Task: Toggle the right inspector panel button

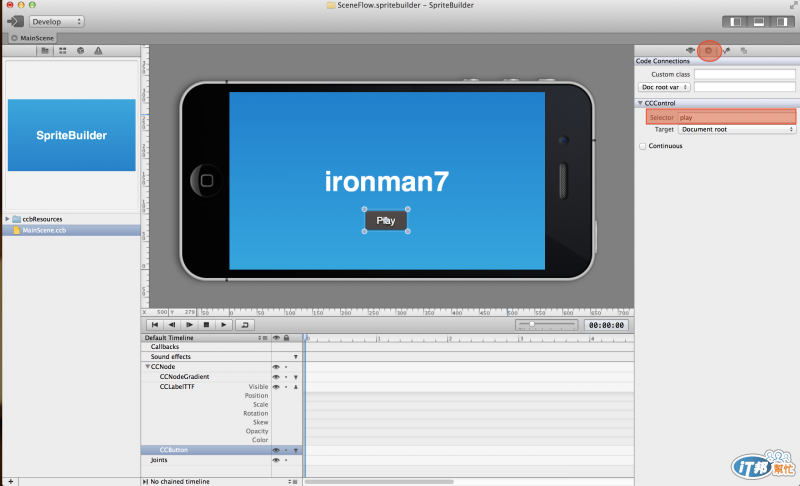Action: [x=782, y=21]
